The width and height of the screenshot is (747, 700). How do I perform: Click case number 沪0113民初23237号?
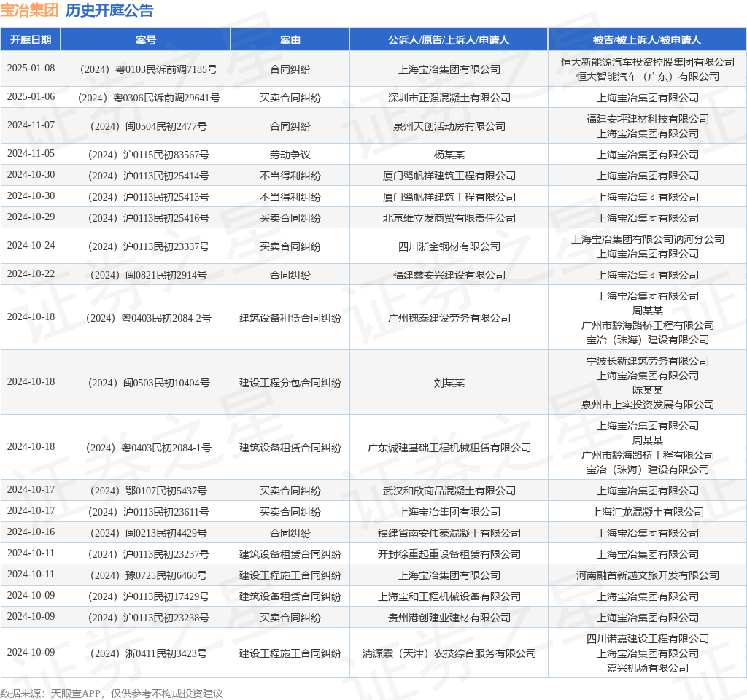pyautogui.click(x=148, y=554)
